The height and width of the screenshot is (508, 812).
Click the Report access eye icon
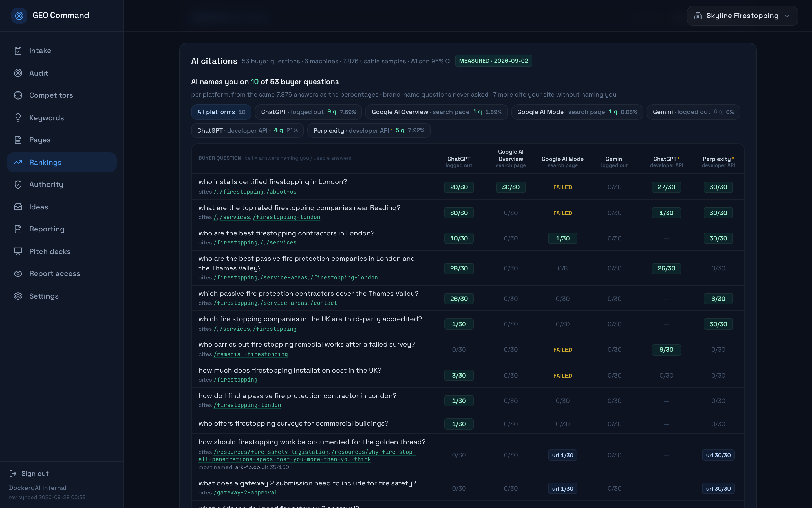18,274
